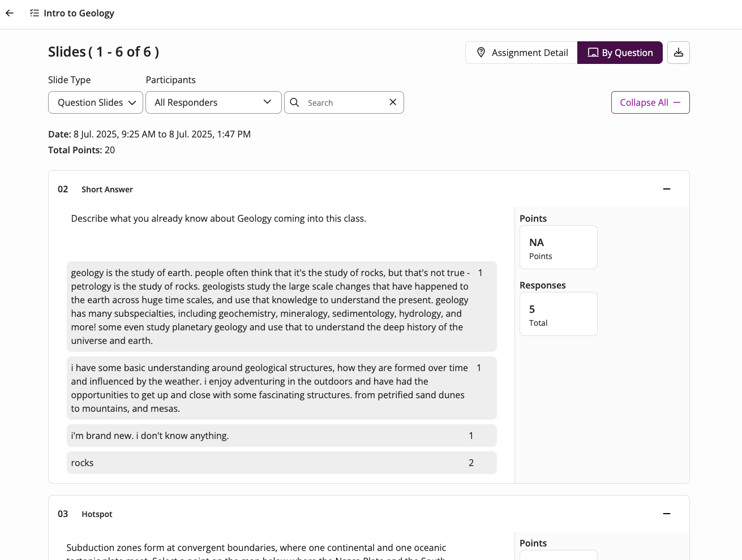The width and height of the screenshot is (742, 560).
Task: Click the Date range text
Action: click(149, 134)
